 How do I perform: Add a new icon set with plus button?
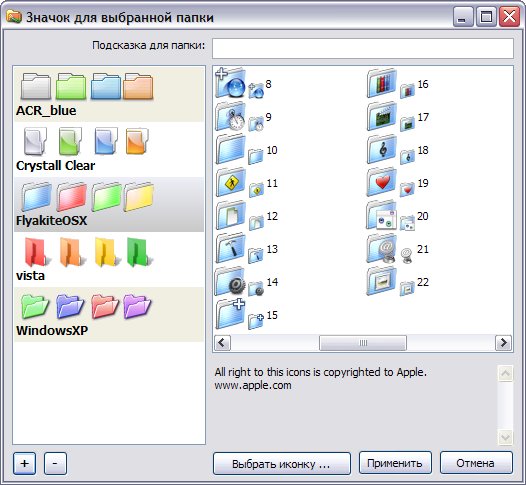[x=24, y=464]
